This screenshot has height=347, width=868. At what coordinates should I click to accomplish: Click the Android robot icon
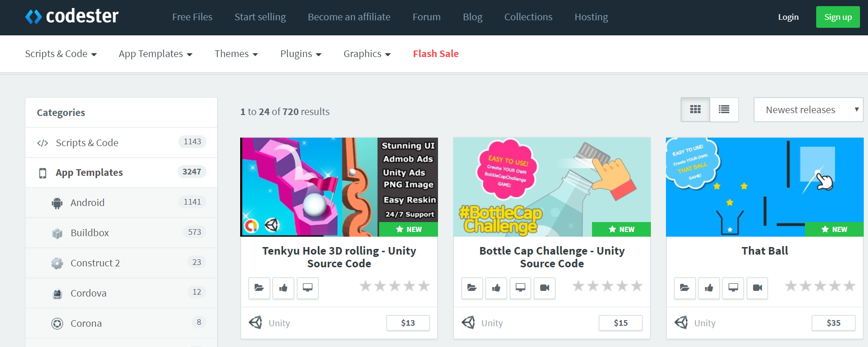[57, 203]
